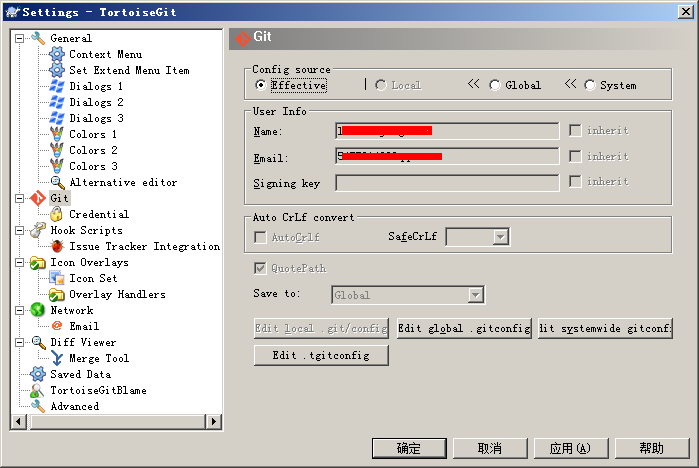Click the Edit .tgitconfig button
699x468 pixels.
click(320, 355)
